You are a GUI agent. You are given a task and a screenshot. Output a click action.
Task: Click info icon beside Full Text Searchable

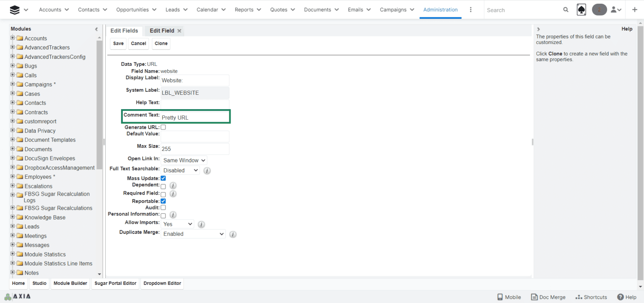207,171
